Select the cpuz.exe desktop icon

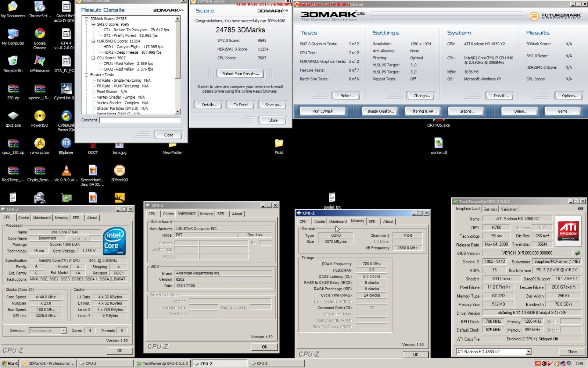pos(13,118)
